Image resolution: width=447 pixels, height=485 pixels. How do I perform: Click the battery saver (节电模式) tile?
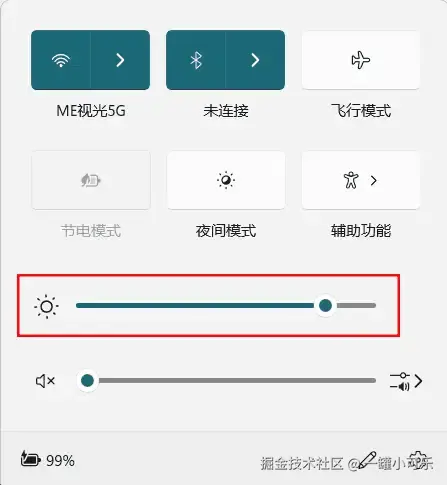(91, 180)
